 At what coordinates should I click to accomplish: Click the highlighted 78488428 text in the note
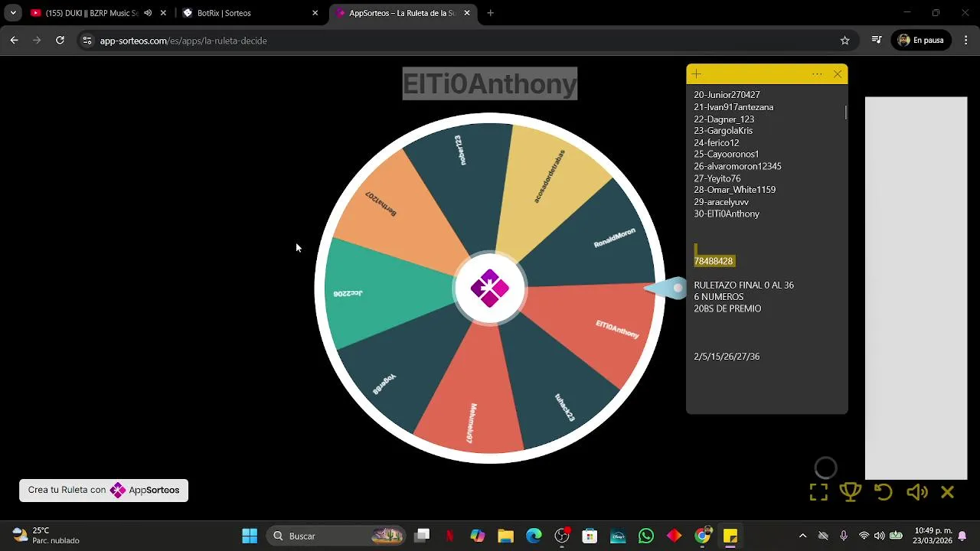click(x=714, y=261)
